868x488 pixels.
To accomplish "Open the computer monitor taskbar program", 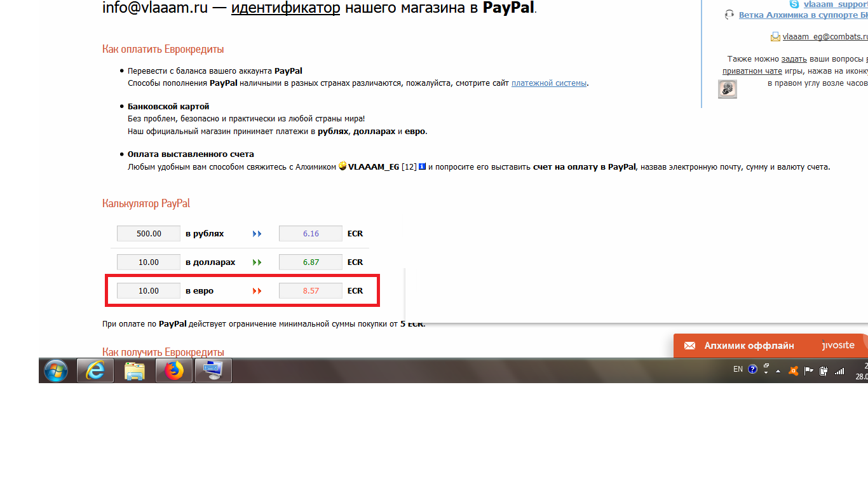I will click(x=213, y=370).
